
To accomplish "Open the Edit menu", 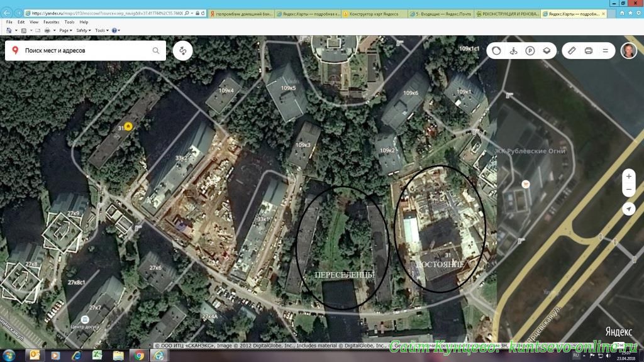I will (21, 22).
